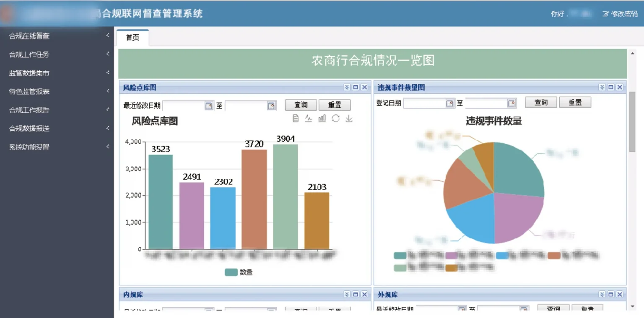Click 重置 button in 违规事件数量图 panel
The image size is (644, 318).
click(575, 103)
